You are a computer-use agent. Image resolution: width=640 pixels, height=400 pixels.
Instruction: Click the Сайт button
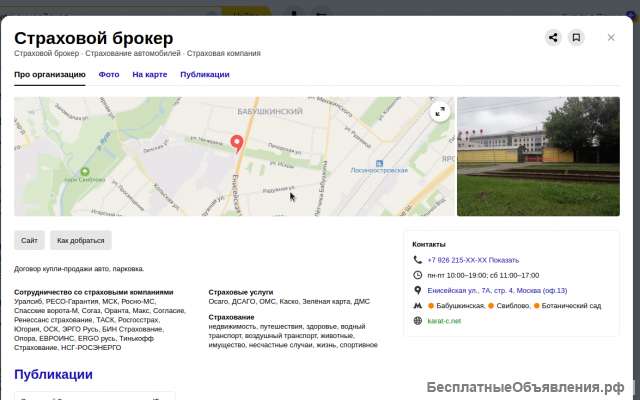[x=29, y=240]
